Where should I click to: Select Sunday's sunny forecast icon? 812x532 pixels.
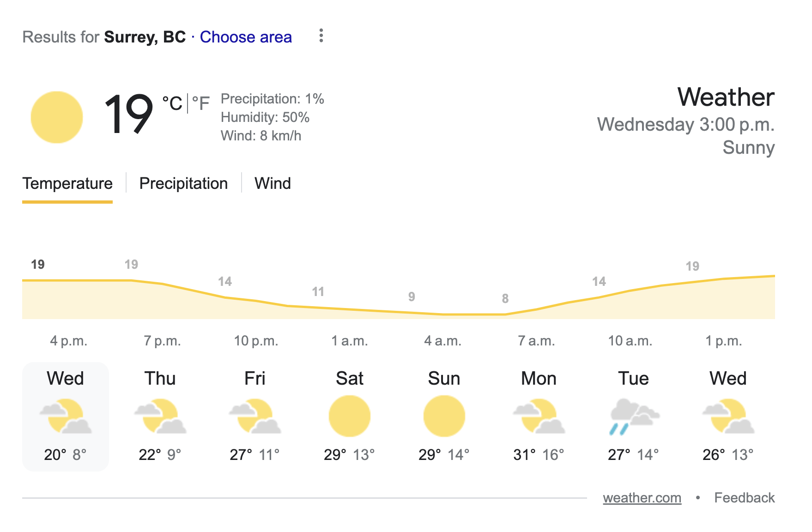tap(444, 416)
